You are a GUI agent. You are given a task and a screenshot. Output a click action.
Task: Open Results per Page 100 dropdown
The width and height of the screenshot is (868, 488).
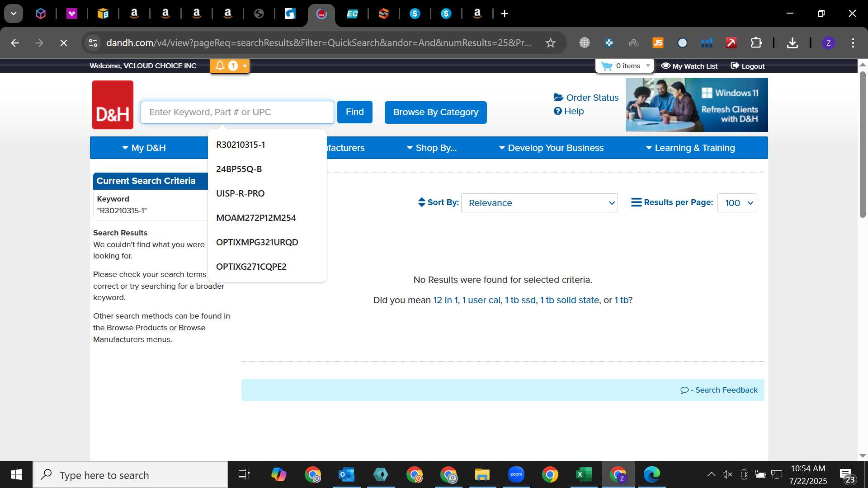(737, 203)
